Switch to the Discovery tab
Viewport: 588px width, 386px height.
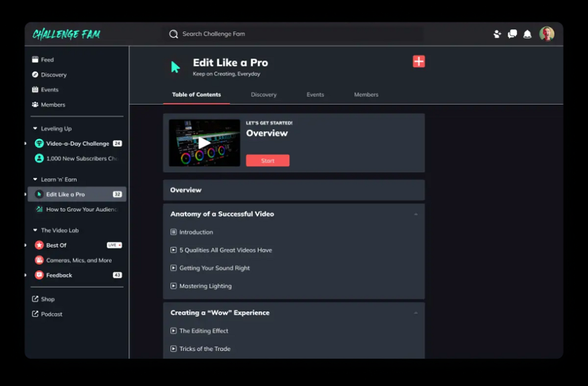(263, 95)
